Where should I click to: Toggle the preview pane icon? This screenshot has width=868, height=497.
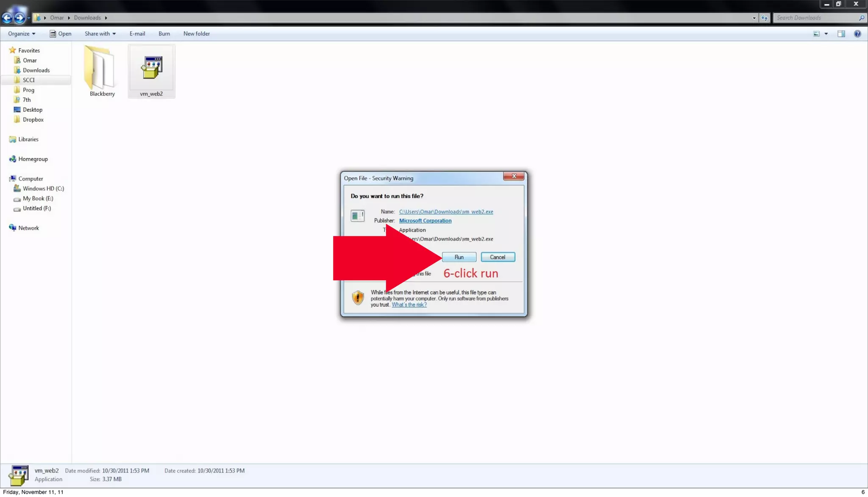pyautogui.click(x=841, y=34)
